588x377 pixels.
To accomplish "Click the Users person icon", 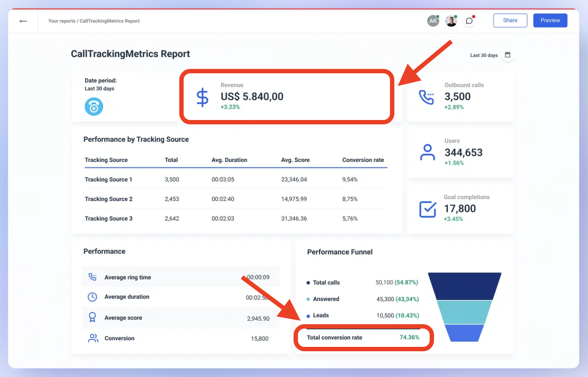I will 427,152.
